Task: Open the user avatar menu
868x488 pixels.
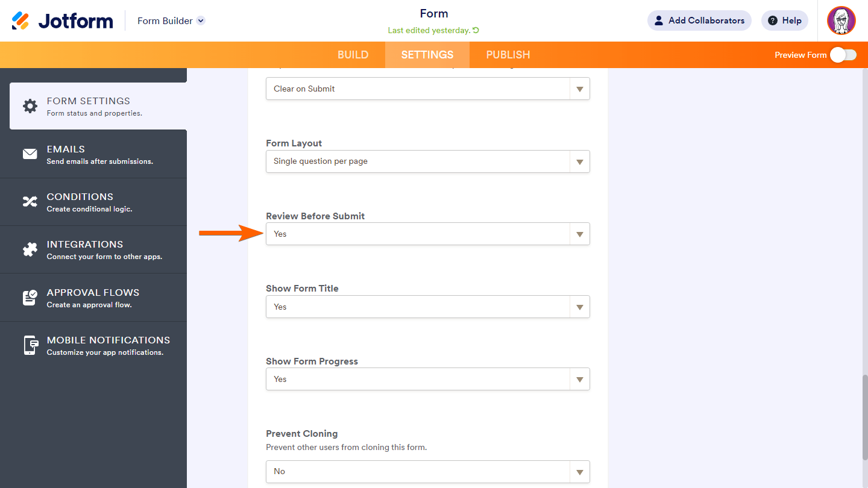Action: tap(841, 21)
